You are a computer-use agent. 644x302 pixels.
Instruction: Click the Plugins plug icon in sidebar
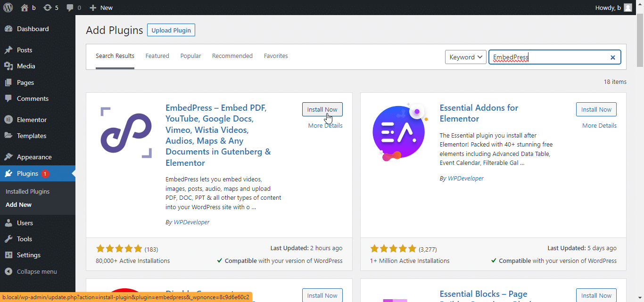click(x=8, y=173)
